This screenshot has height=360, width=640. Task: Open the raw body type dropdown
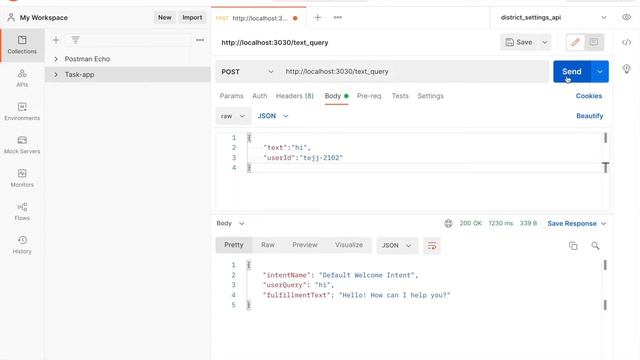pyautogui.click(x=233, y=116)
